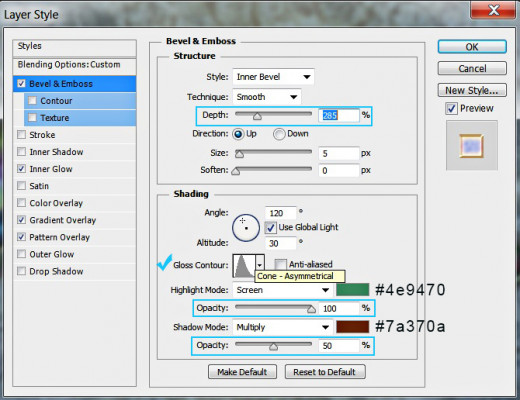This screenshot has height=400, width=520.
Task: Open the Highlight Mode Screen dropdown
Action: [x=283, y=290]
